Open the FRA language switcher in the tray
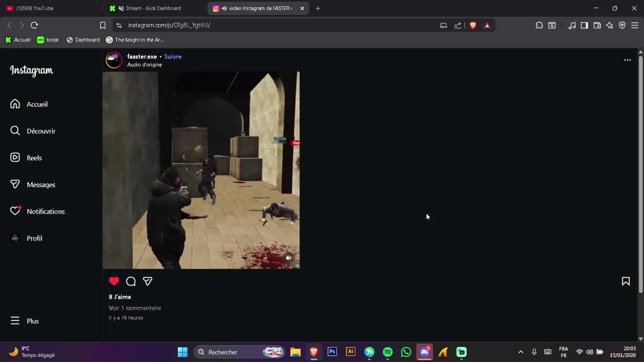This screenshot has height=362, width=644. pyautogui.click(x=563, y=352)
